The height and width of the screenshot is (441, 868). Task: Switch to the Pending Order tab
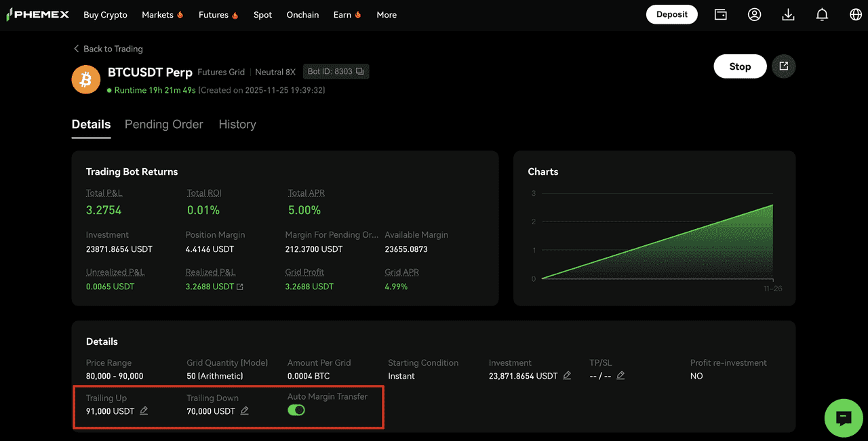[163, 125]
